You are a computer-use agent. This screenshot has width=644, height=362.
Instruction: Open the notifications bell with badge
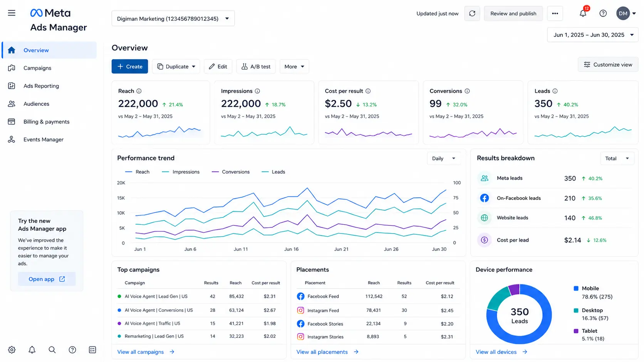click(x=583, y=13)
